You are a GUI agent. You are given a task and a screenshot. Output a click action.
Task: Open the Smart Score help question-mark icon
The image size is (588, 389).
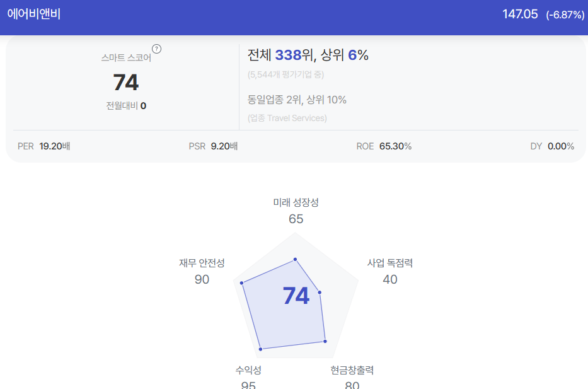tap(156, 49)
